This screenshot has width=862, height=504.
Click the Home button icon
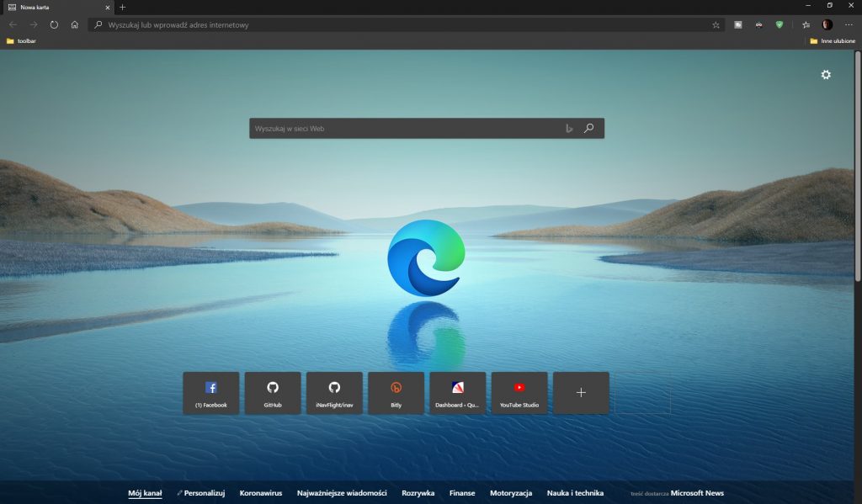[x=74, y=25]
